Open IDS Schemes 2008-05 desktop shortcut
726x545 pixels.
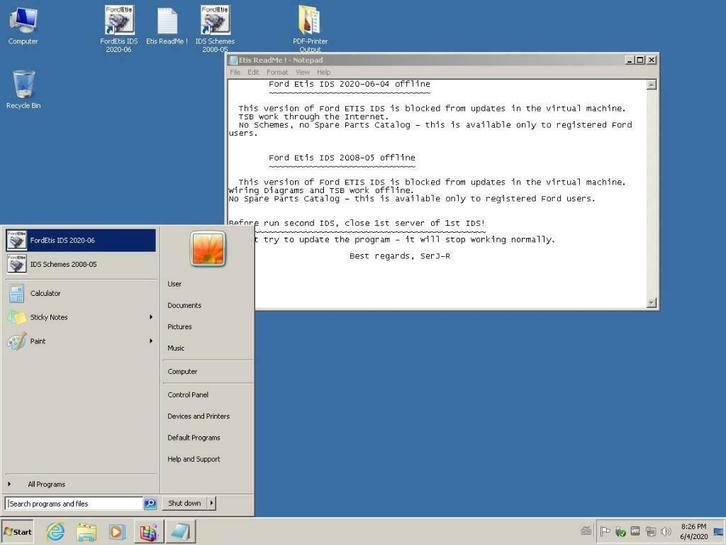click(x=215, y=22)
